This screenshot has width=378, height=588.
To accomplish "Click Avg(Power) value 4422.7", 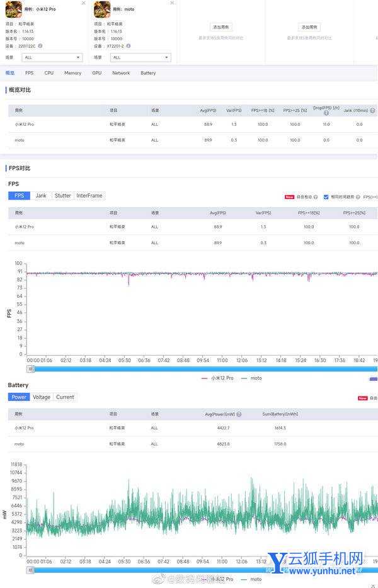I will click(224, 428).
